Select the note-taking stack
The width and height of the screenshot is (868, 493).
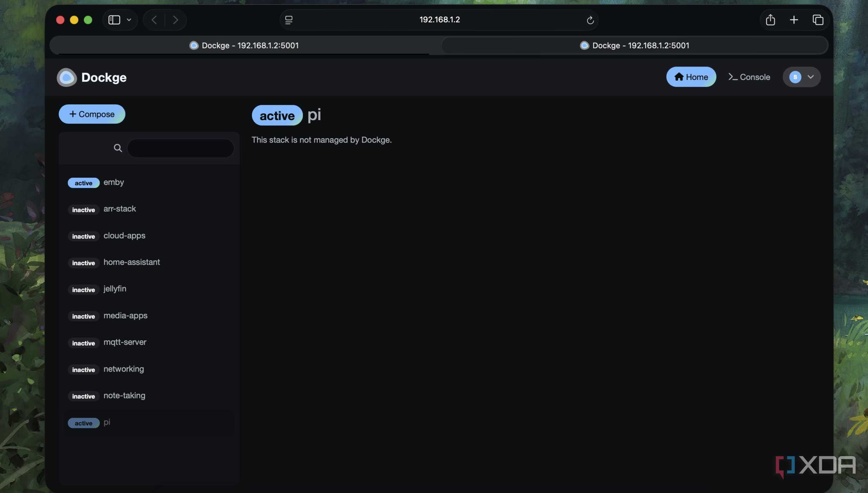click(x=149, y=396)
